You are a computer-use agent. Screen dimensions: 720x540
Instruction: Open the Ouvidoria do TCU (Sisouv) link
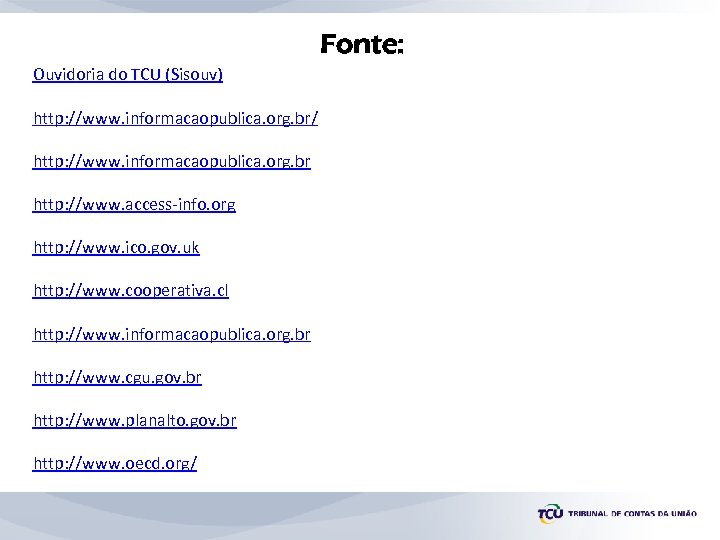(x=128, y=74)
